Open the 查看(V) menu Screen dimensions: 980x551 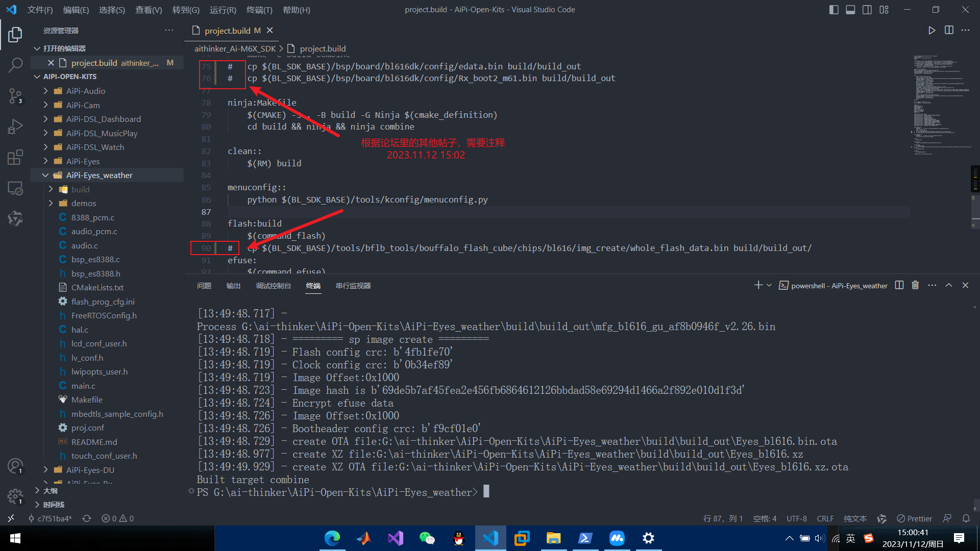point(149,10)
